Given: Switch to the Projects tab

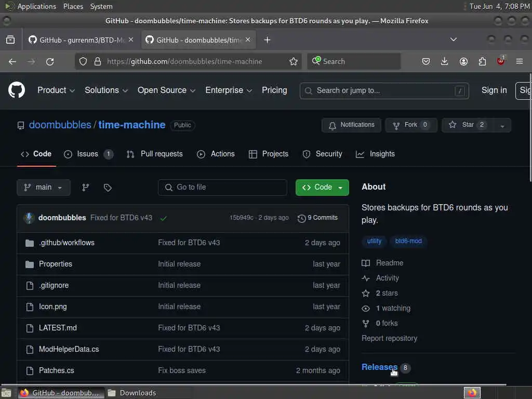Looking at the screenshot, I should [269, 154].
